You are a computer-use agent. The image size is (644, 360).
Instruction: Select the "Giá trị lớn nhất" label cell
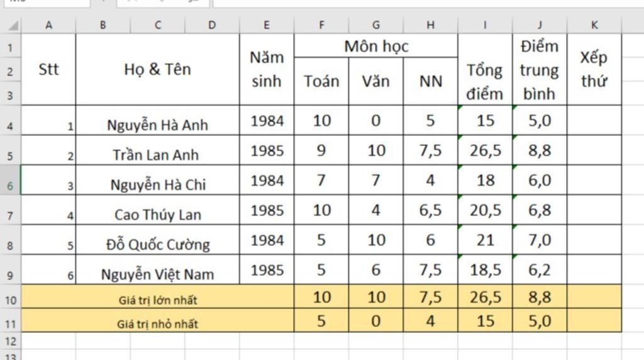tap(158, 300)
